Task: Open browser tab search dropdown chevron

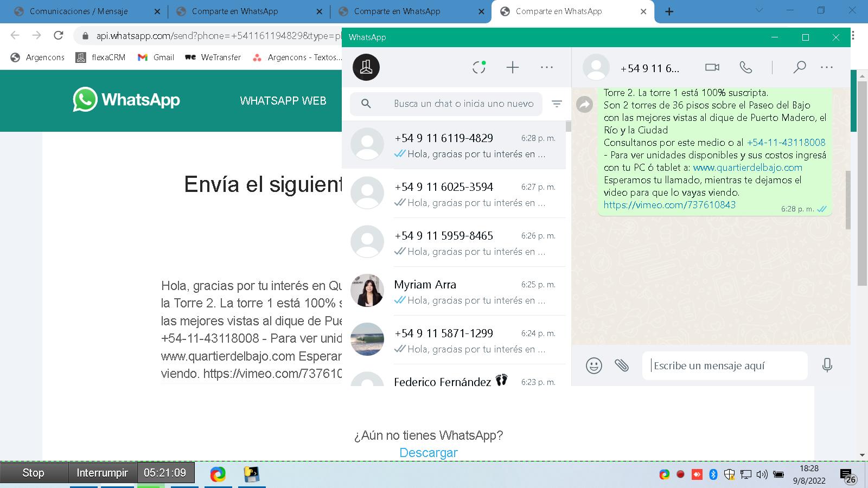Action: 759,10
